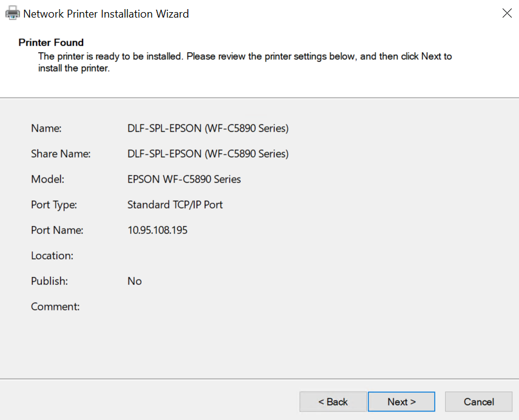Select the Standard TCP/IP Port value
519x420 pixels.
click(175, 205)
